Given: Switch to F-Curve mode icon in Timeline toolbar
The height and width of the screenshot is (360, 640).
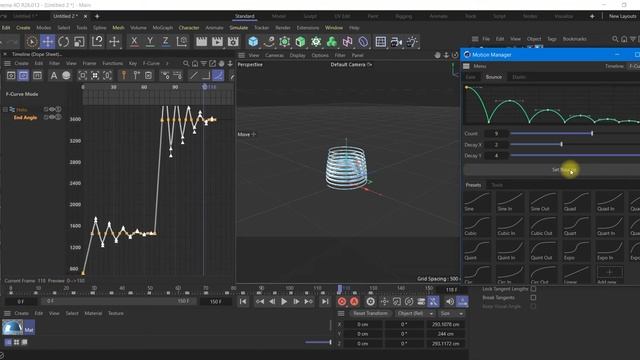Looking at the screenshot, I should [x=23, y=76].
